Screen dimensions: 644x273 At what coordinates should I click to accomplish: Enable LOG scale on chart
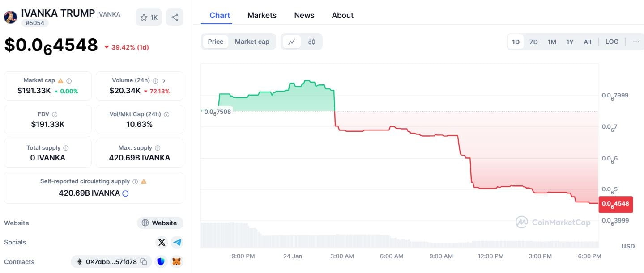[612, 42]
